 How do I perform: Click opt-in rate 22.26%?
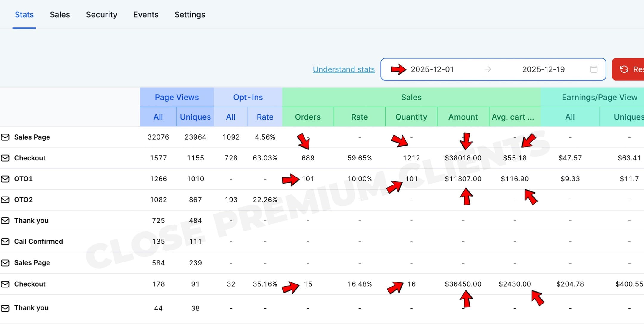click(x=265, y=200)
